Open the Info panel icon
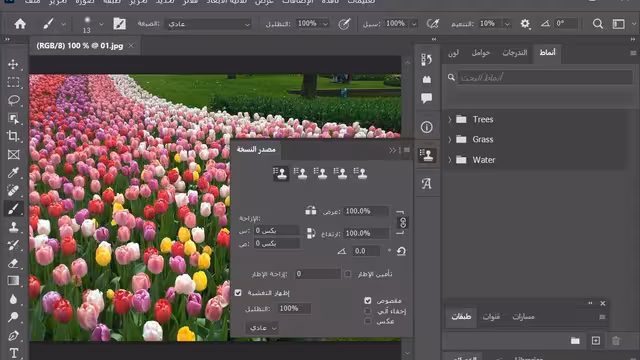This screenshot has height=360, width=640. [x=427, y=127]
